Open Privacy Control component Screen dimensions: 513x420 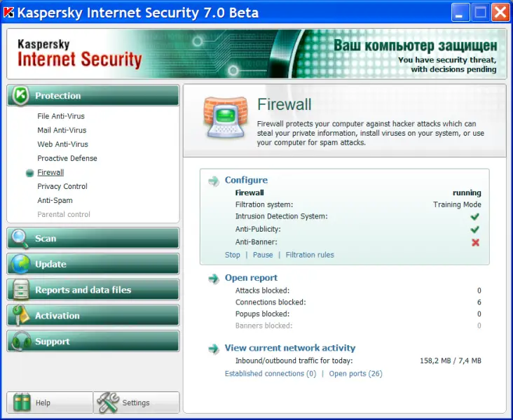click(x=62, y=186)
